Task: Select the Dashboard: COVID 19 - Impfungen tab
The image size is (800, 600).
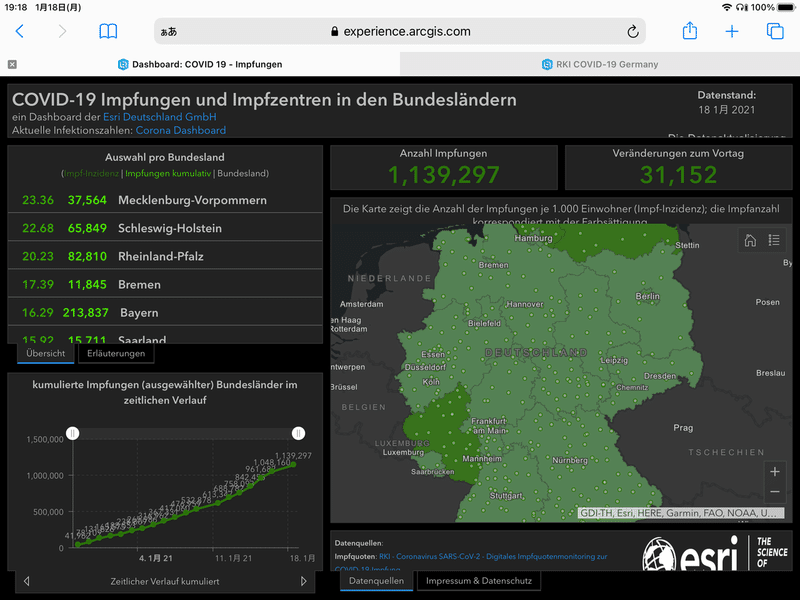Action: tap(200, 64)
